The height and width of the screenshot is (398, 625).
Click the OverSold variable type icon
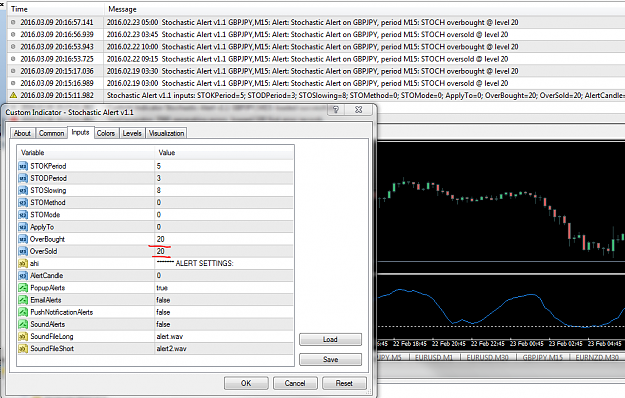point(23,251)
